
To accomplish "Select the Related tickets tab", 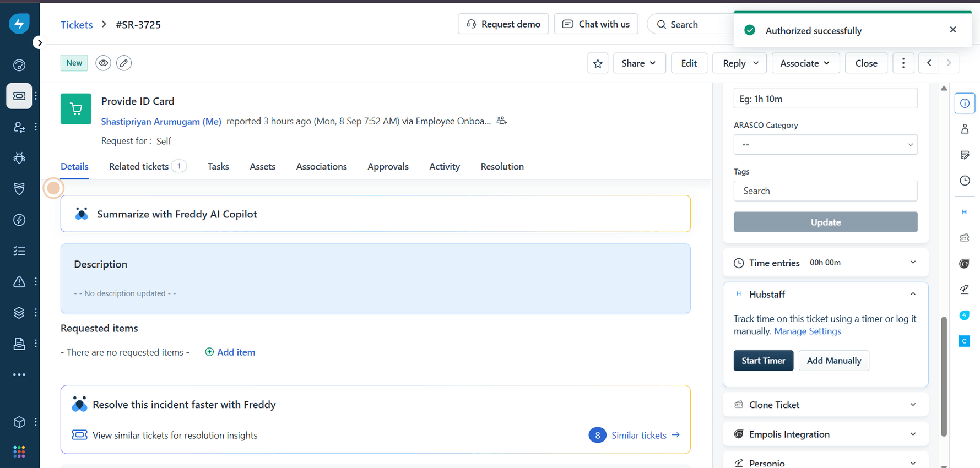I will pyautogui.click(x=148, y=166).
